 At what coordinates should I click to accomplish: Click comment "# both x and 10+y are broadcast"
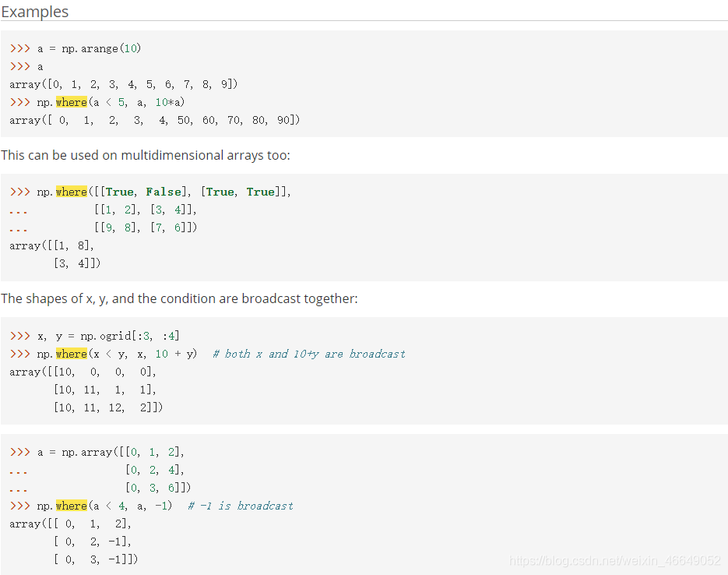[x=309, y=354]
